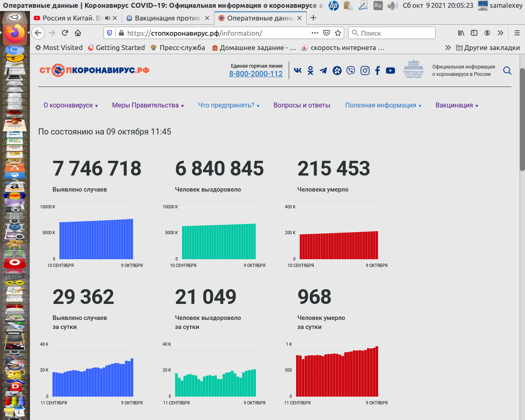Click the Russian Government emblem
The image size is (525, 420).
pyautogui.click(x=413, y=69)
